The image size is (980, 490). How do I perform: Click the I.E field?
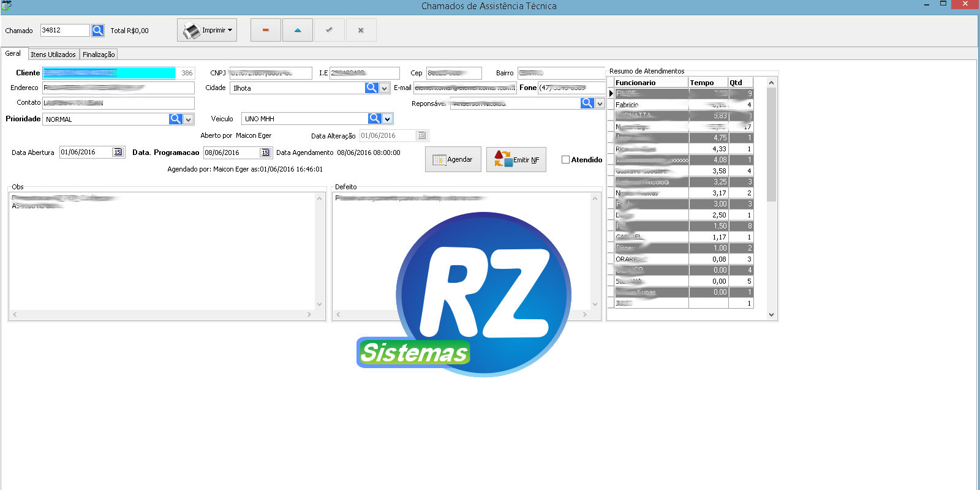click(x=364, y=73)
